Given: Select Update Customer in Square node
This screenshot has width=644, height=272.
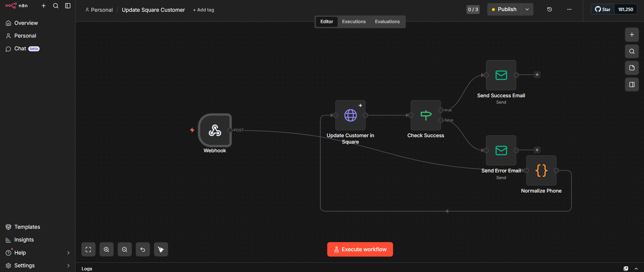Looking at the screenshot, I should (x=351, y=115).
